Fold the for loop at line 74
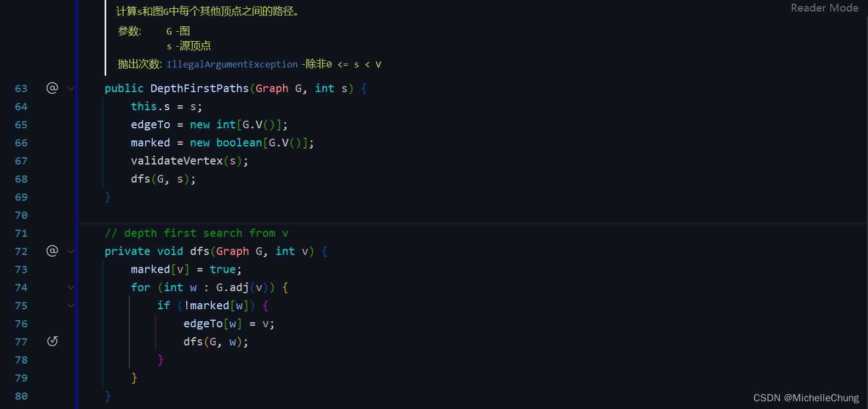 (71, 287)
